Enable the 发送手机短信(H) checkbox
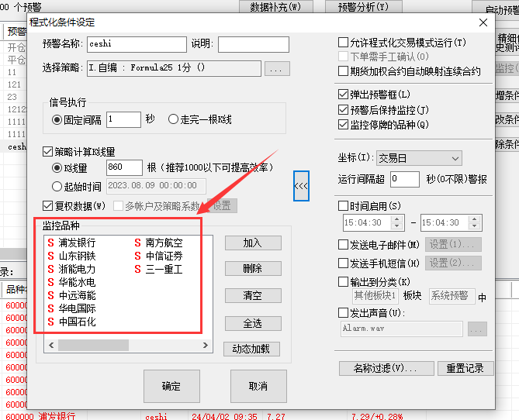The height and width of the screenshot is (420, 519). click(343, 263)
